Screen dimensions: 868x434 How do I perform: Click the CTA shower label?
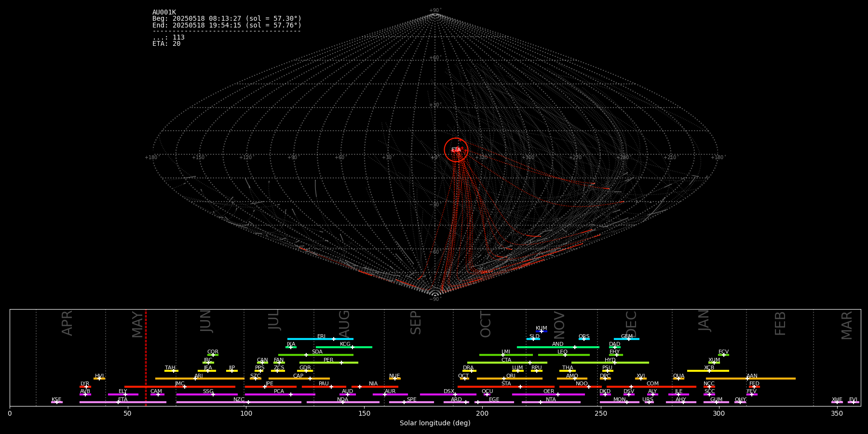coord(506,360)
